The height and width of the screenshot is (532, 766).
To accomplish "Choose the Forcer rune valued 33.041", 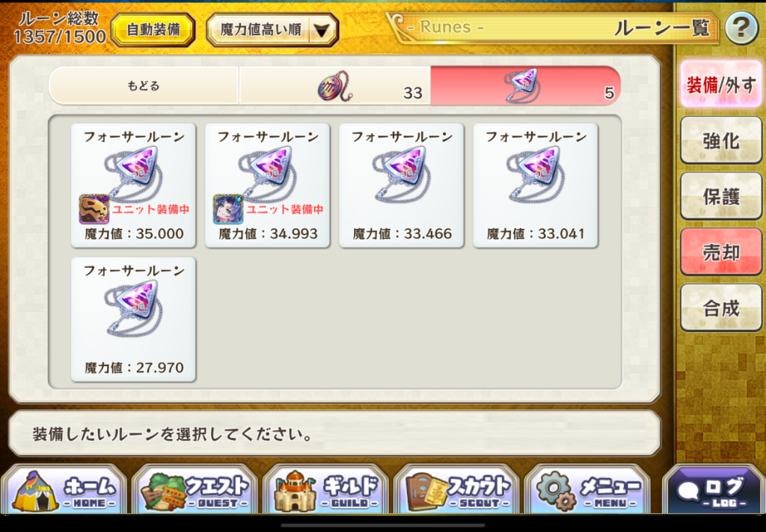I will (536, 185).
